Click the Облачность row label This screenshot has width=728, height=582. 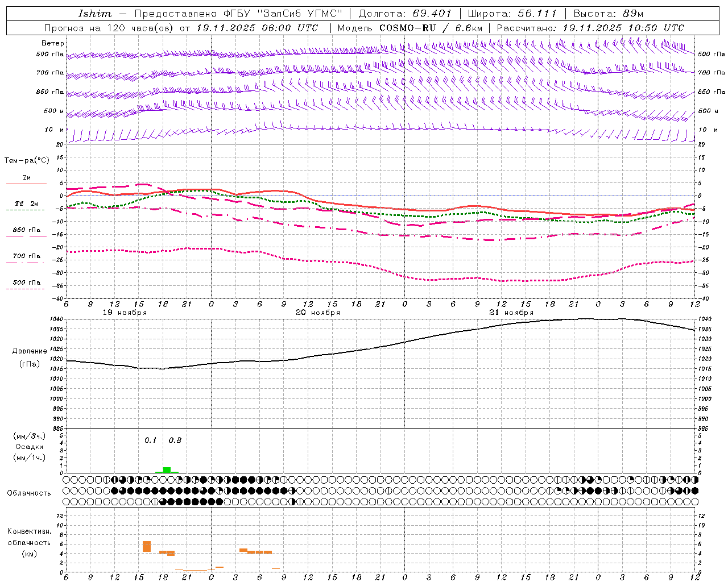[29, 493]
